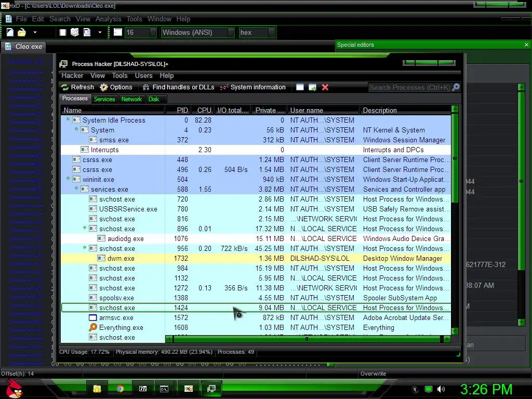Select csrss.exe with PID 448
532x399 pixels.
(256, 159)
